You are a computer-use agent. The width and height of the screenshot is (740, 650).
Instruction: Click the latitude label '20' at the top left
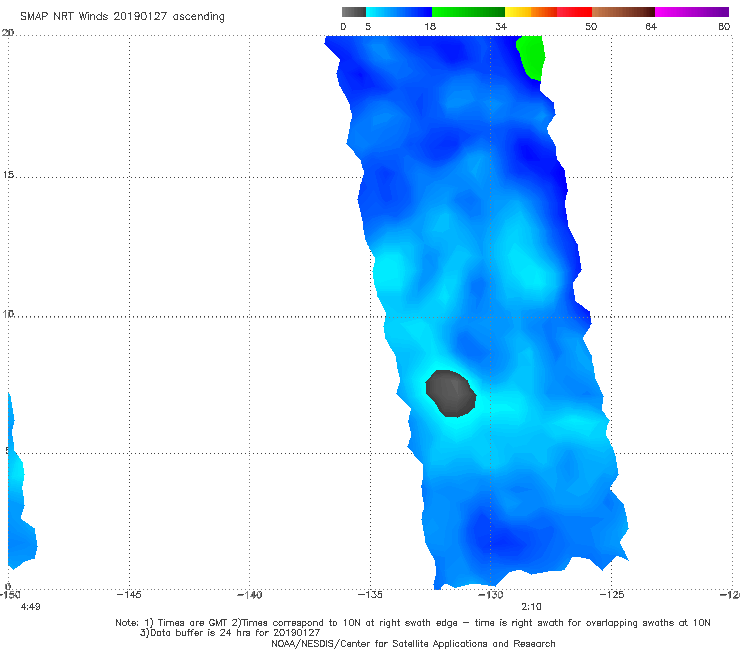click(8, 32)
